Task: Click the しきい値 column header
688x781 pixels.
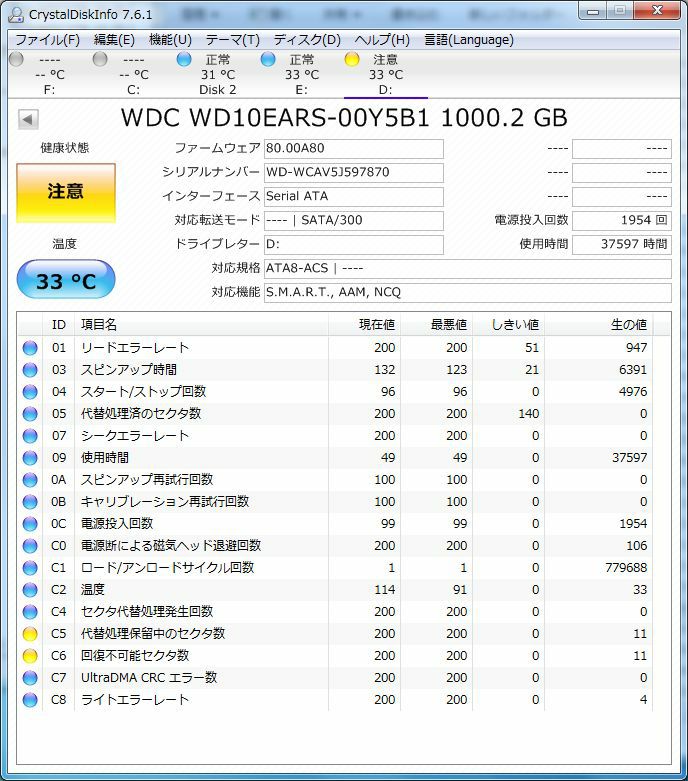Action: pos(509,325)
